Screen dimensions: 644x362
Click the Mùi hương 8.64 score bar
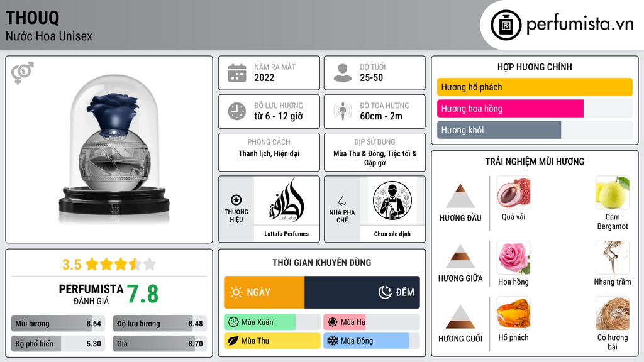tap(58, 324)
